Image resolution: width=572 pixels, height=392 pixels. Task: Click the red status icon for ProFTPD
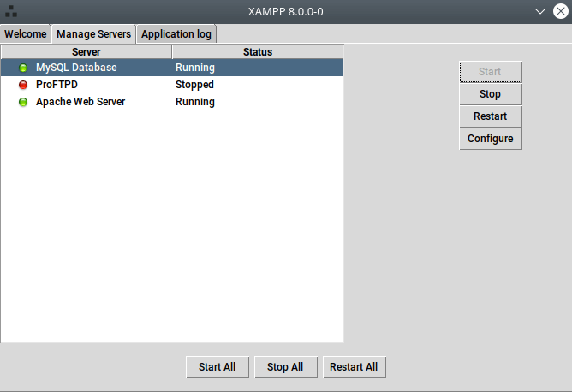(23, 85)
